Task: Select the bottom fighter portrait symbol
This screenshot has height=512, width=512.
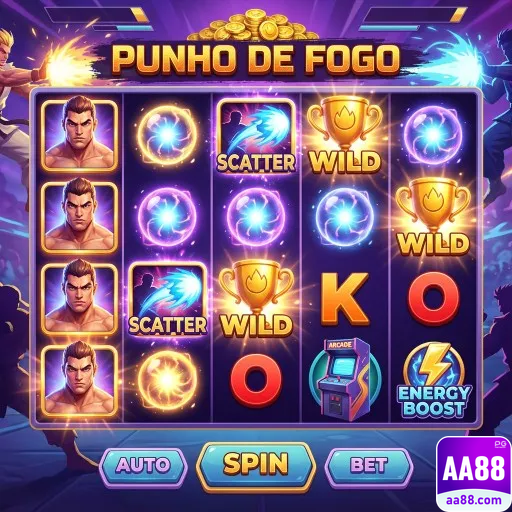Action: pos(79,380)
